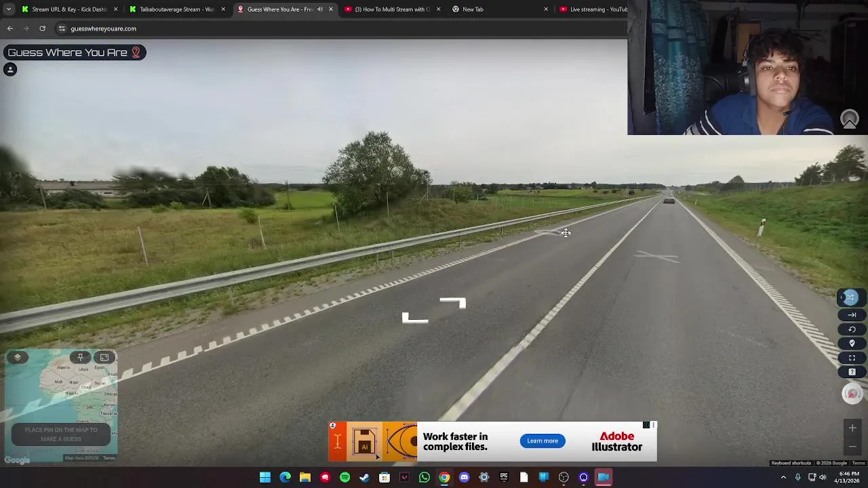Zoom out Street View with minus button
The width and height of the screenshot is (868, 488).
click(852, 446)
